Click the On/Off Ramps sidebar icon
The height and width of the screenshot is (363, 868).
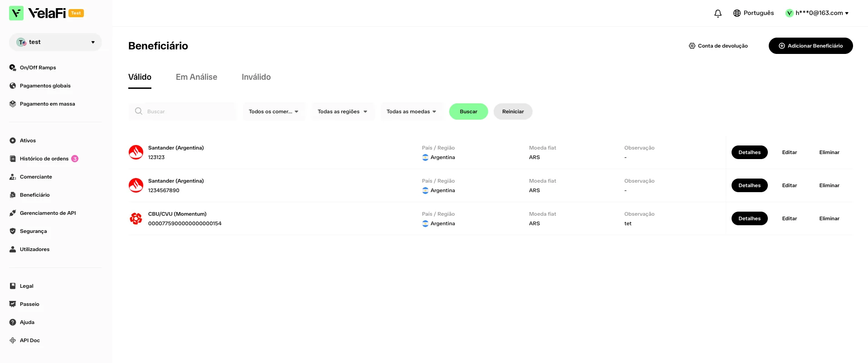(x=13, y=68)
